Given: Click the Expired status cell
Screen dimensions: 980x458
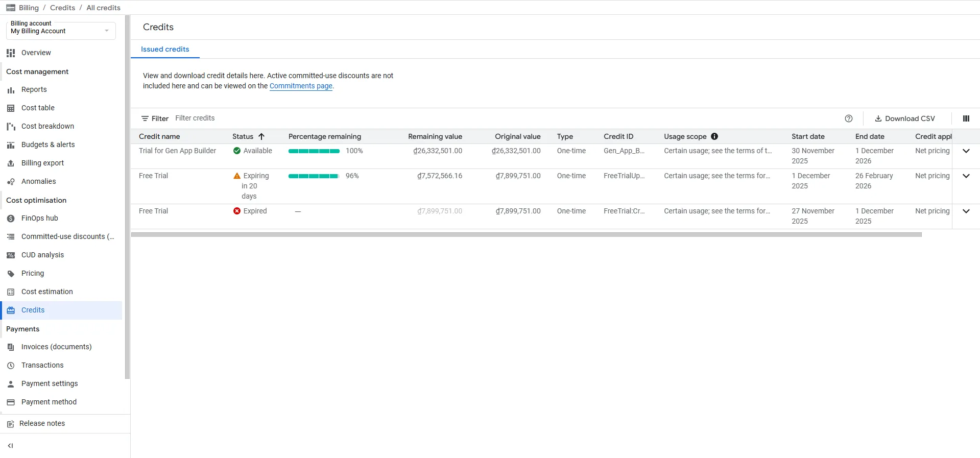Looking at the screenshot, I should click(x=250, y=211).
